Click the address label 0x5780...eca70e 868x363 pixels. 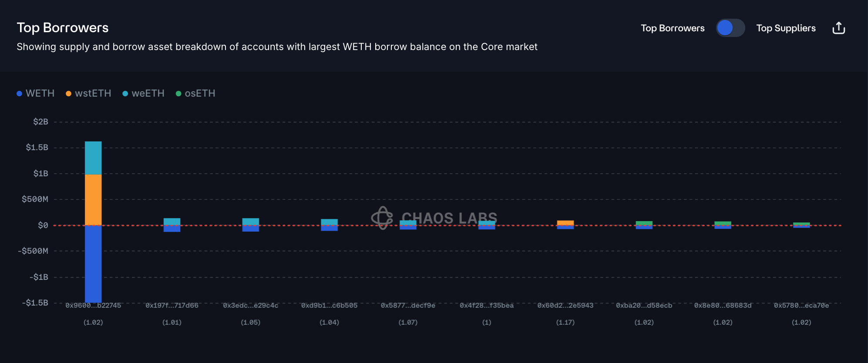[x=801, y=306]
